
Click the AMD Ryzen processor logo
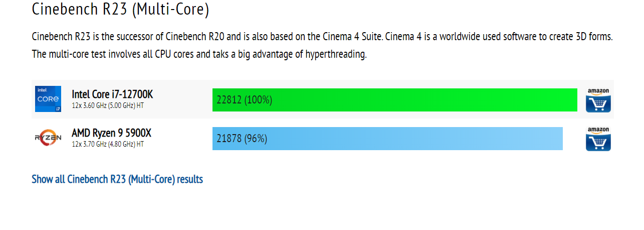(x=48, y=138)
